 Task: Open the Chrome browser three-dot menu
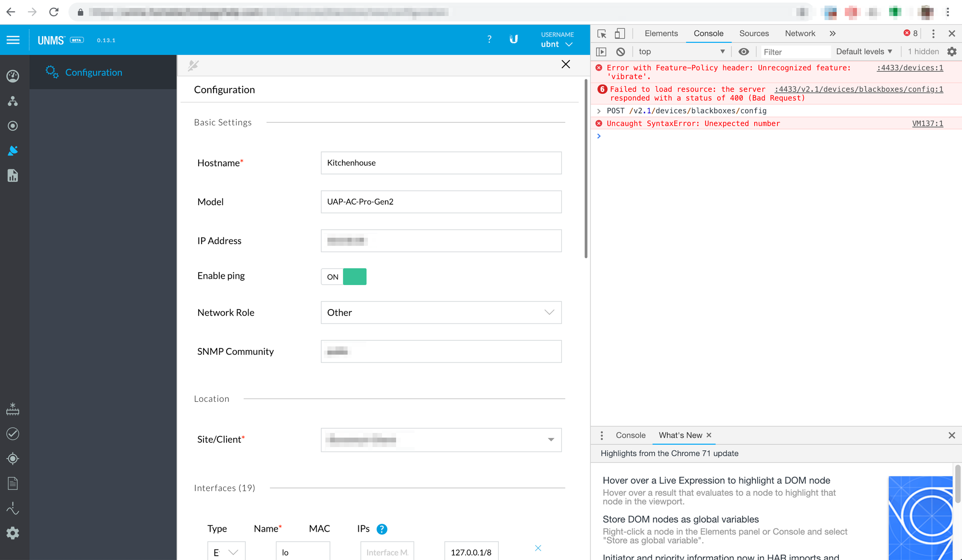click(x=948, y=12)
